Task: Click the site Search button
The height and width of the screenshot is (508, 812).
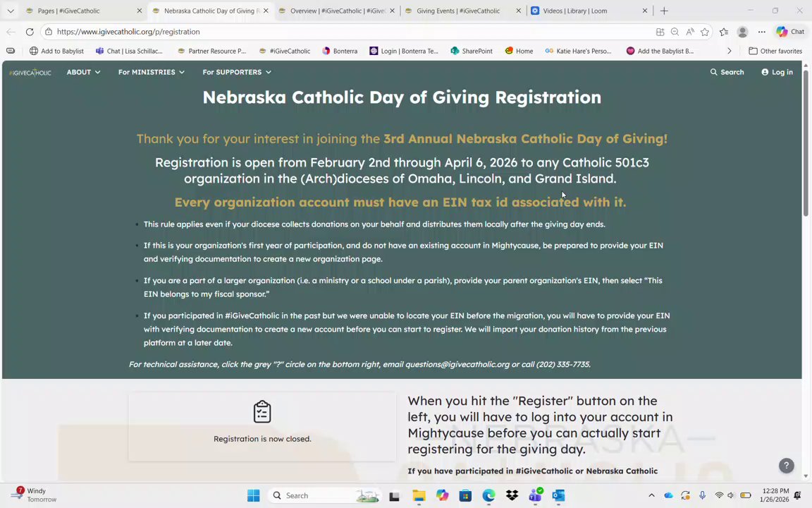Action: pyautogui.click(x=727, y=72)
